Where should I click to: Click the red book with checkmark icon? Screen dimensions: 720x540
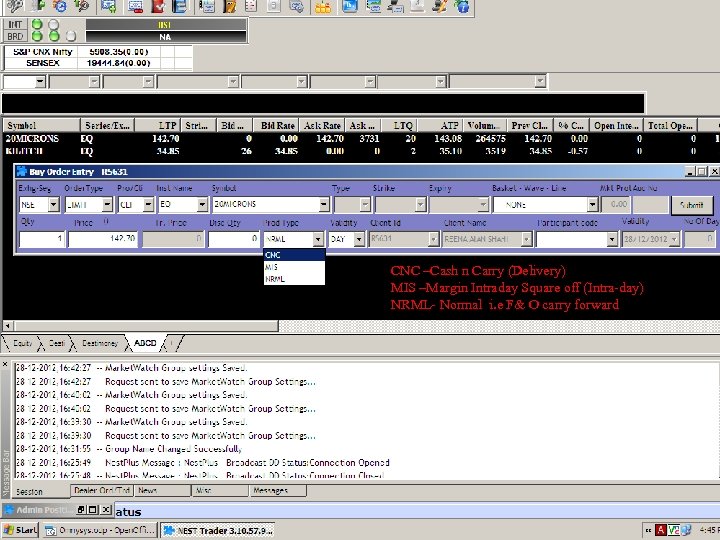(158, 6)
